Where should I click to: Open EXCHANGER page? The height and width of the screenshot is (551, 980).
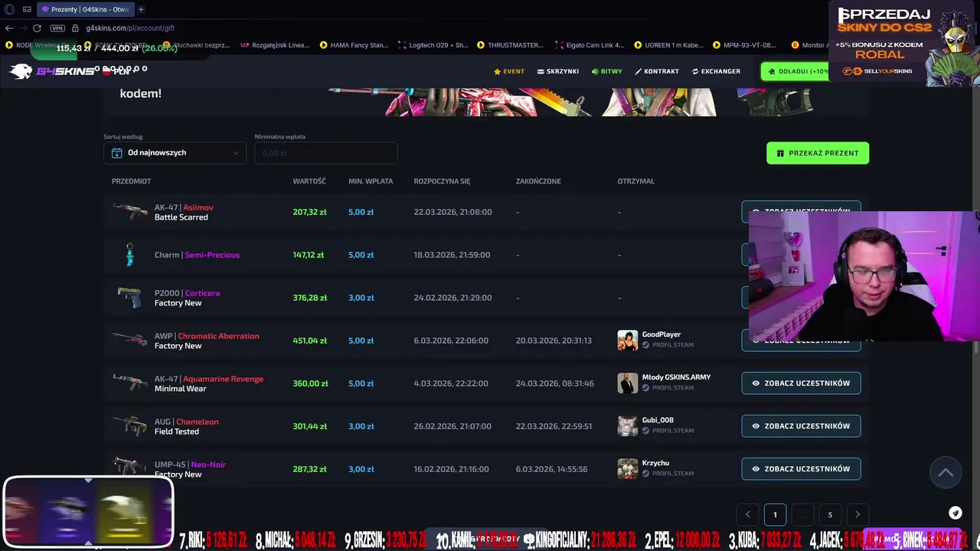pyautogui.click(x=716, y=71)
